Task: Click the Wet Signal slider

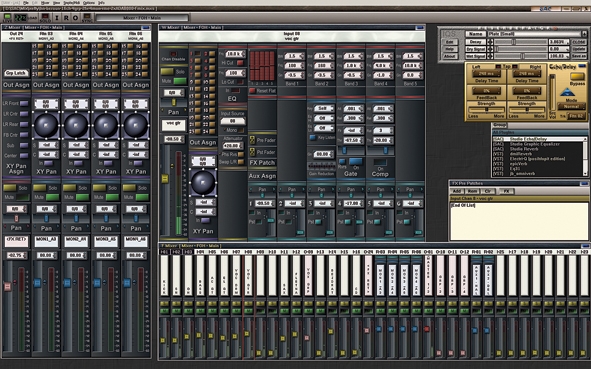Action: pyautogui.click(x=521, y=56)
